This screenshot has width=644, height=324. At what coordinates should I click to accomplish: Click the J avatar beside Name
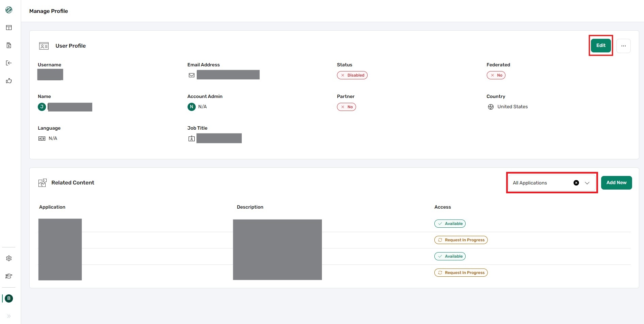(x=42, y=107)
